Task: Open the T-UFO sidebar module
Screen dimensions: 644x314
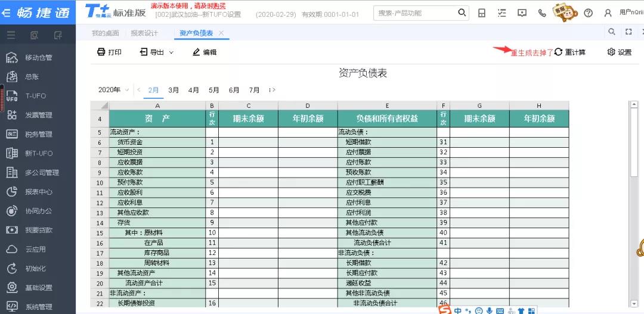Action: coord(35,96)
